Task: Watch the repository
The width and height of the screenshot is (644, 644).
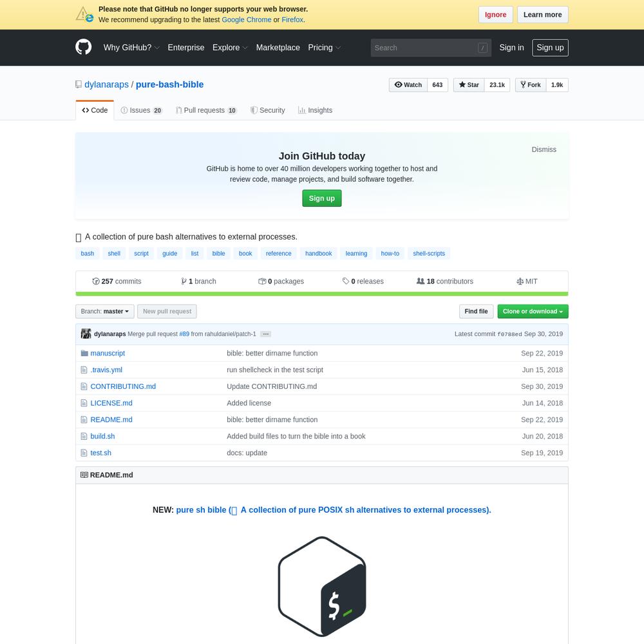Action: click(408, 85)
